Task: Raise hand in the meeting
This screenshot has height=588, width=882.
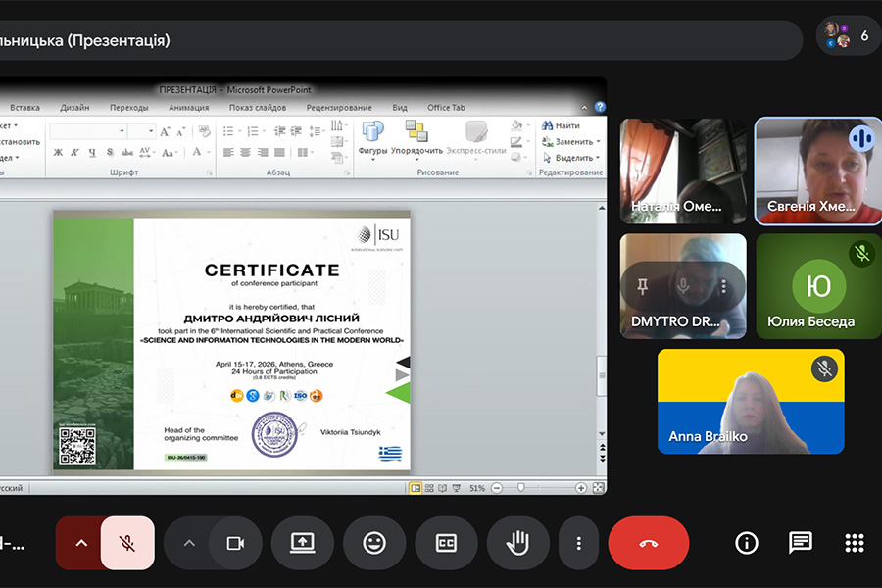Action: coord(517,543)
